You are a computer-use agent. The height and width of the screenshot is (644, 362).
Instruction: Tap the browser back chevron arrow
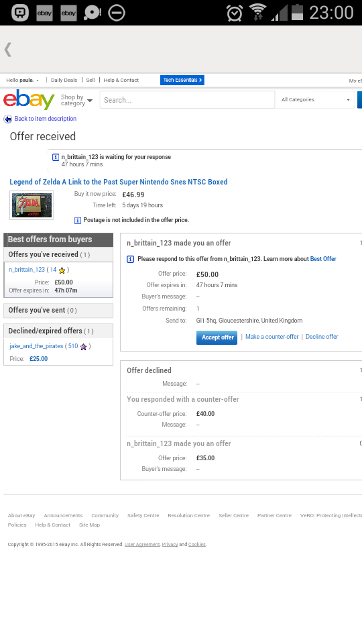pyautogui.click(x=8, y=50)
